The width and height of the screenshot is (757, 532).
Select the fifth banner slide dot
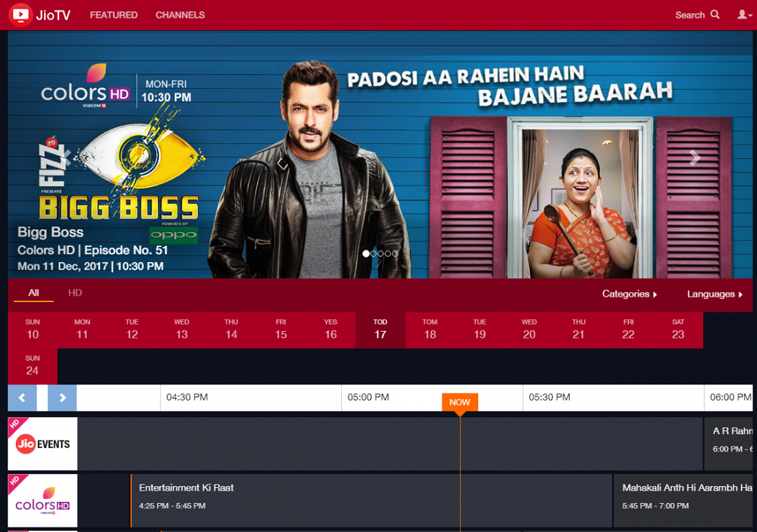395,253
